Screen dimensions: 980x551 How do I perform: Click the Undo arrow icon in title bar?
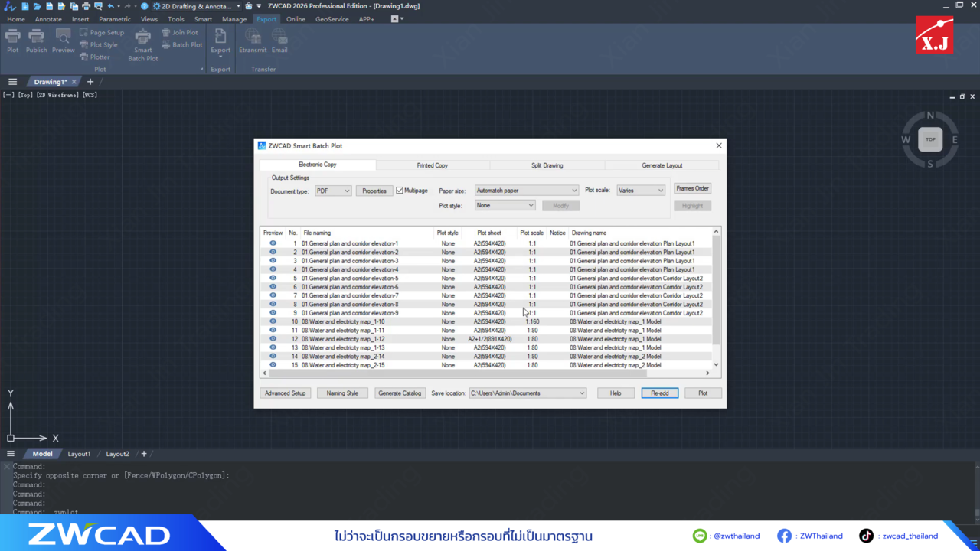(111, 6)
